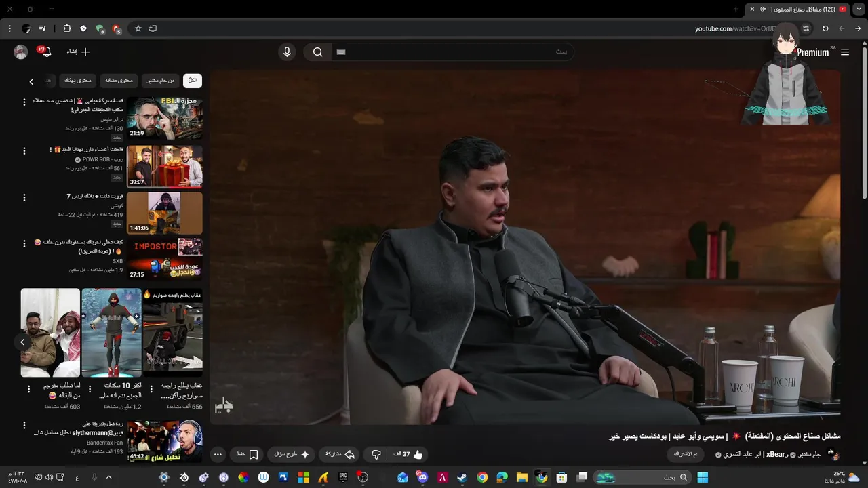
Task: Open the مشاركة share button
Action: point(340,454)
